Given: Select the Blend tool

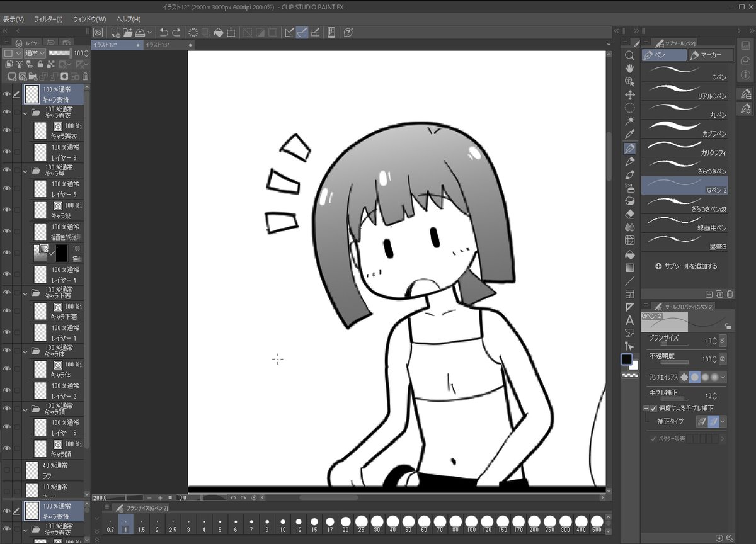Looking at the screenshot, I should coord(629,227).
